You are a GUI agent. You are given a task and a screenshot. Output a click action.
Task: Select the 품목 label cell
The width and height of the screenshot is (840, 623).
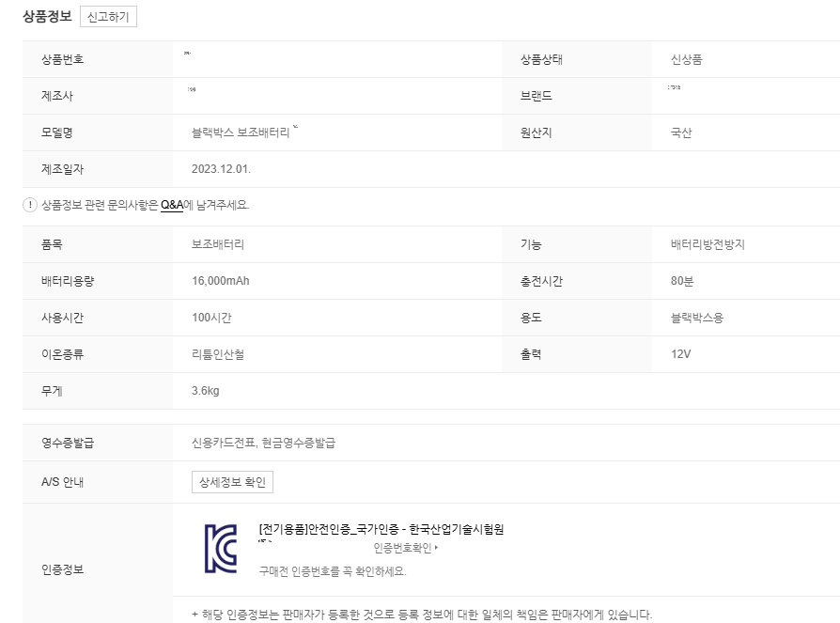tap(98, 244)
